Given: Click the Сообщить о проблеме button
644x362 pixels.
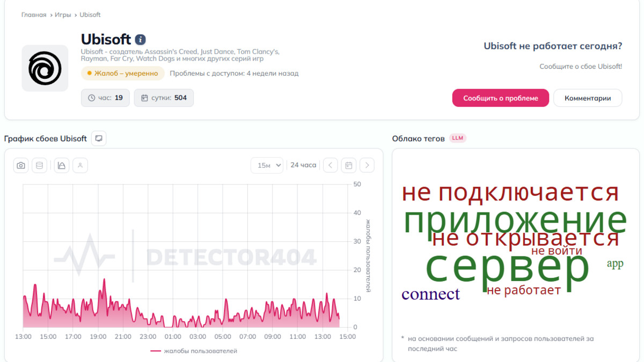Looking at the screenshot, I should 501,98.
